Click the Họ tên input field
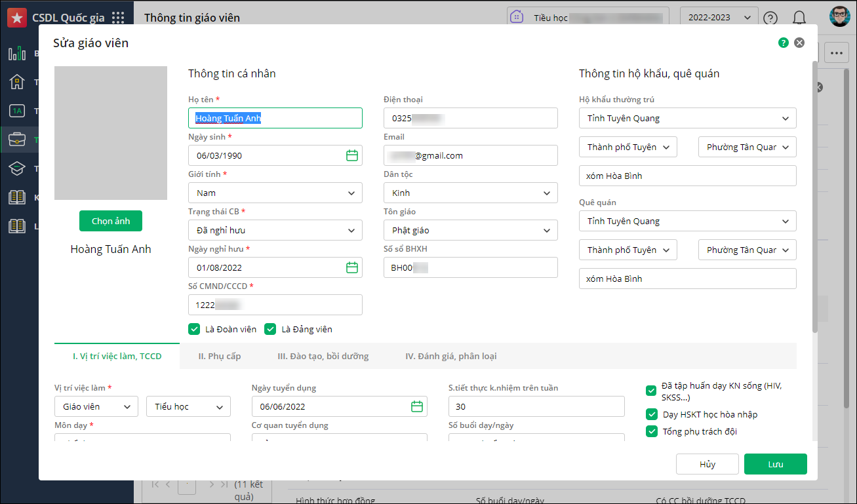The height and width of the screenshot is (504, 857). [275, 118]
